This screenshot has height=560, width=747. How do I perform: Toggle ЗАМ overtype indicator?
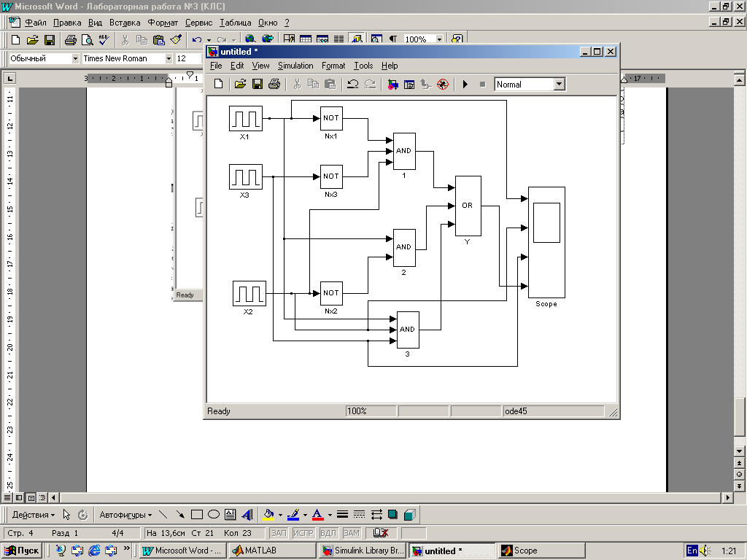[x=352, y=533]
